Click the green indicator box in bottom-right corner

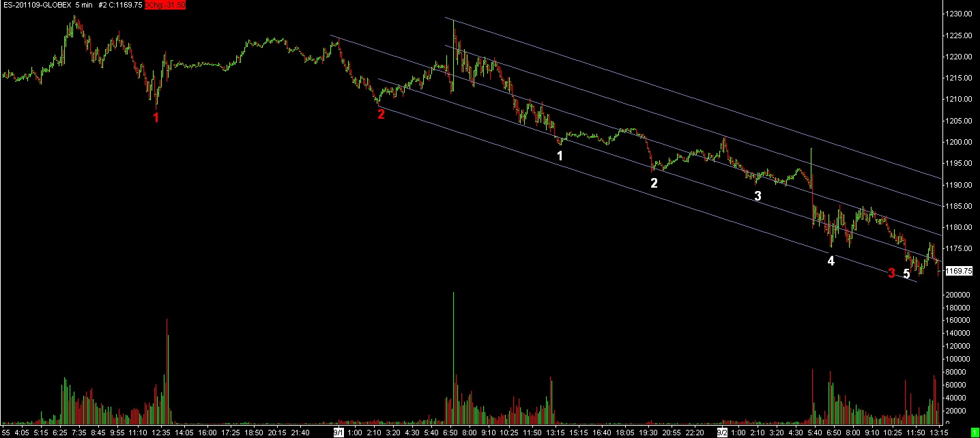click(x=974, y=433)
